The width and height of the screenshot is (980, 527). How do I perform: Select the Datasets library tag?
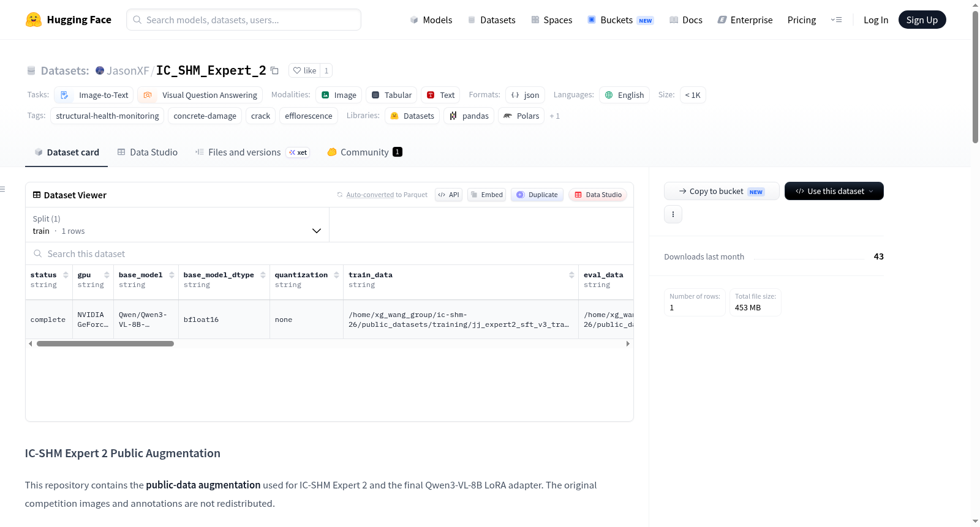[x=412, y=116]
